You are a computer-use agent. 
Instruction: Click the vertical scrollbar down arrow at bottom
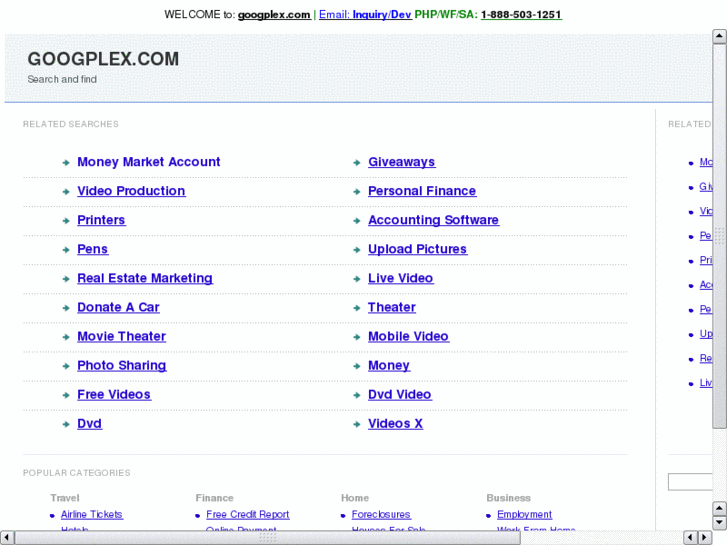(x=720, y=522)
